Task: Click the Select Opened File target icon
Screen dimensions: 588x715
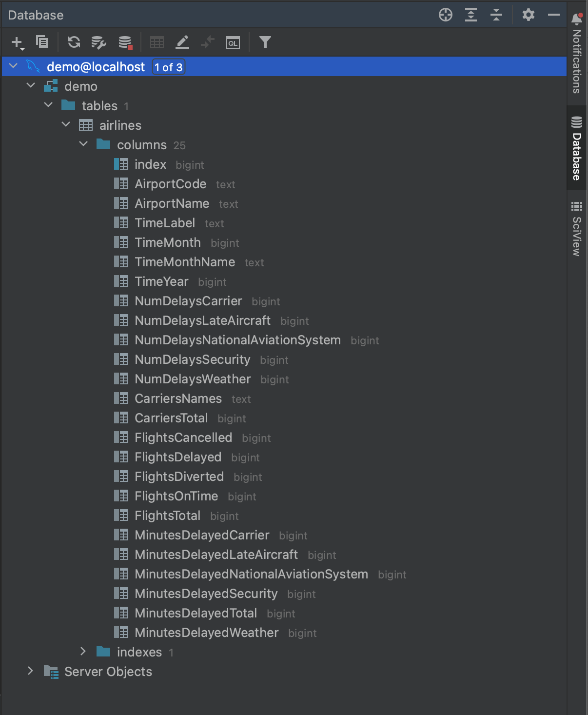Action: [446, 15]
